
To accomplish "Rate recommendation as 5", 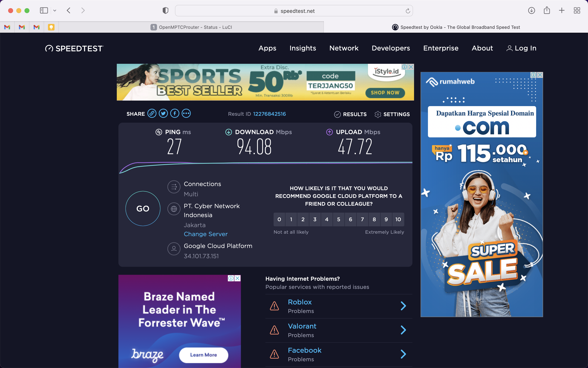I will click(x=339, y=219).
